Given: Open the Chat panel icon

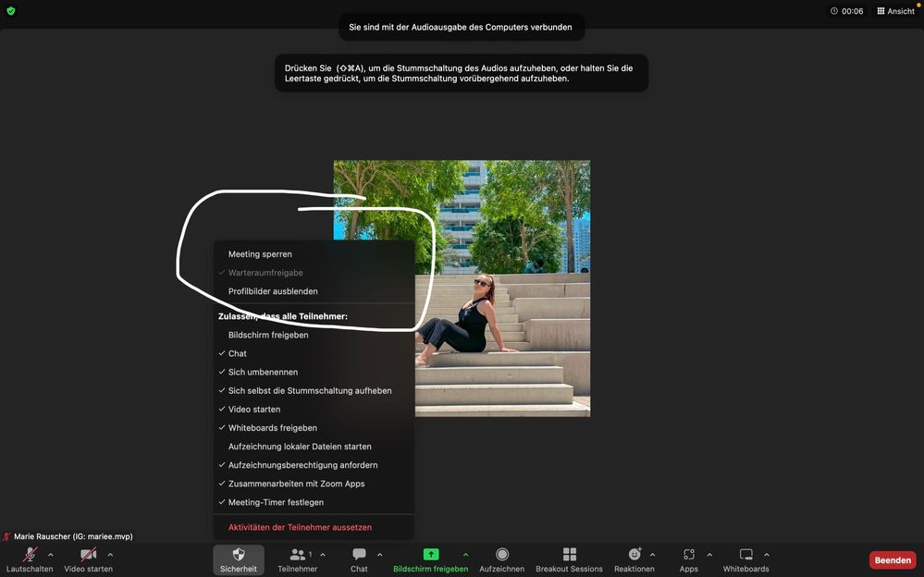Looking at the screenshot, I should click(359, 555).
